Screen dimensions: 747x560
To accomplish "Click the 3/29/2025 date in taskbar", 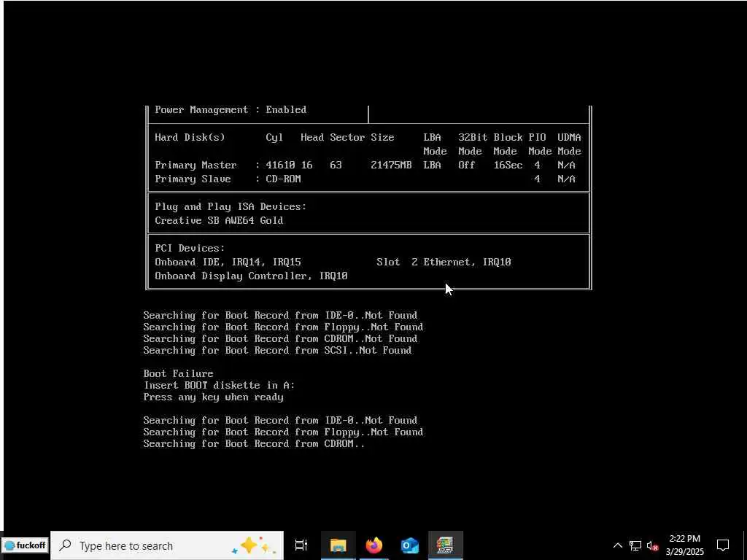I will (684, 552).
